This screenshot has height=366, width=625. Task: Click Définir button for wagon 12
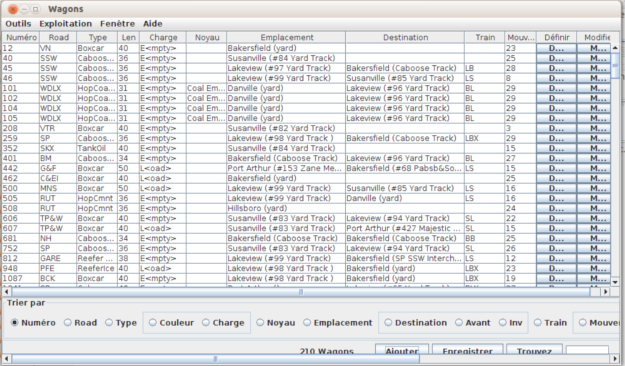[x=556, y=48]
